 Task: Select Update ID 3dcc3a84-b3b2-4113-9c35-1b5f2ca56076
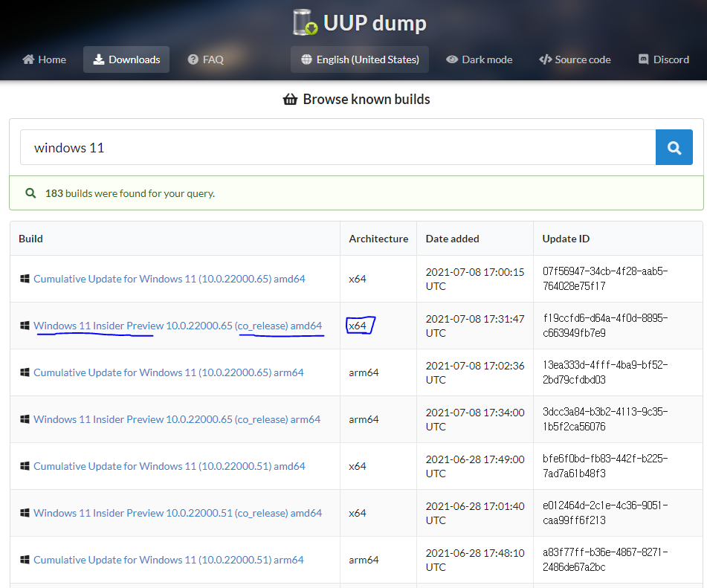point(605,420)
